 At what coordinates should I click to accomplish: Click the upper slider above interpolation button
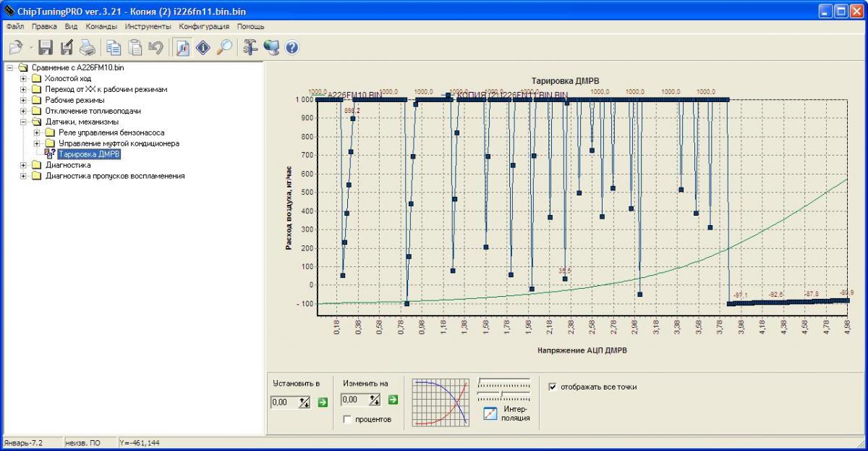pyautogui.click(x=503, y=380)
